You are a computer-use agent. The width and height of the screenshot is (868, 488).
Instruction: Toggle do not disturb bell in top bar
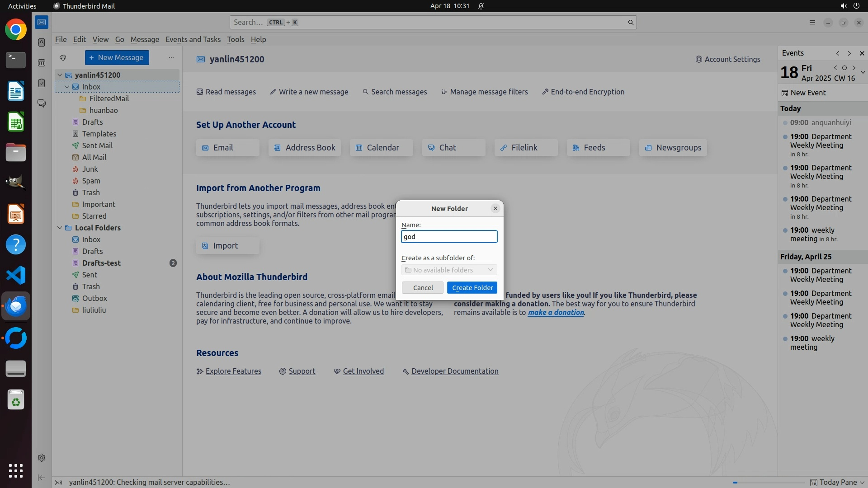coord(481,6)
